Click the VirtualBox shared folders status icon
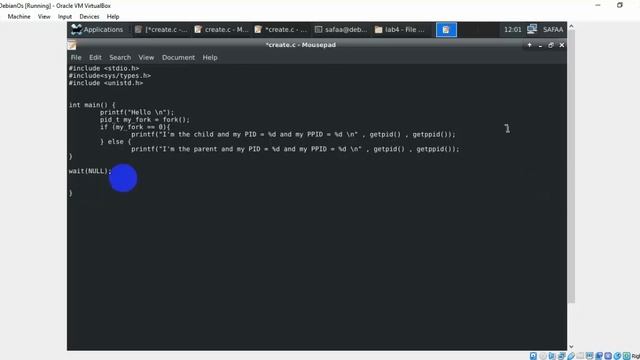Image resolution: width=640 pixels, height=360 pixels. (x=580, y=356)
